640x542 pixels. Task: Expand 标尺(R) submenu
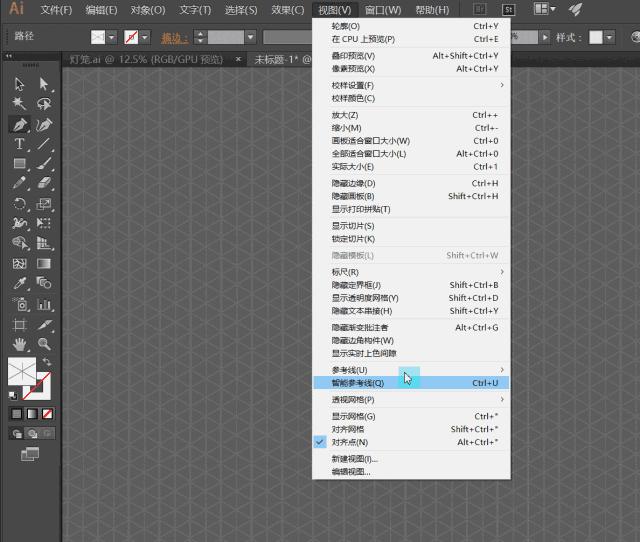click(411, 272)
